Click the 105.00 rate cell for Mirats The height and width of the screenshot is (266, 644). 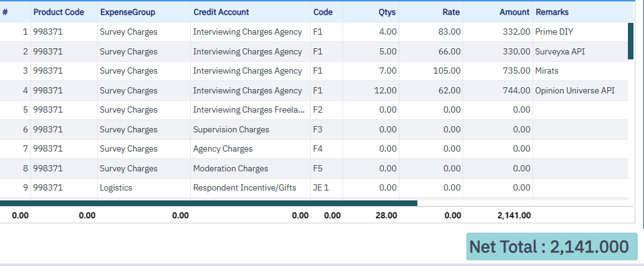click(x=431, y=71)
